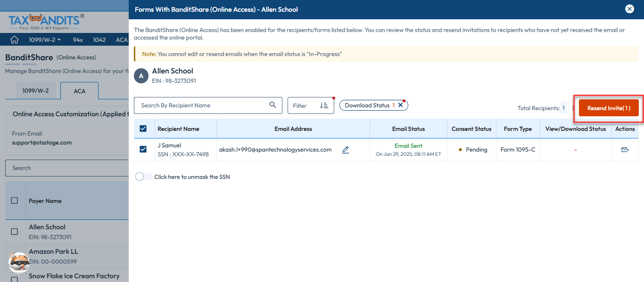Open the raccoon mascot chat icon
Image resolution: width=644 pixels, height=282 pixels.
tap(19, 263)
